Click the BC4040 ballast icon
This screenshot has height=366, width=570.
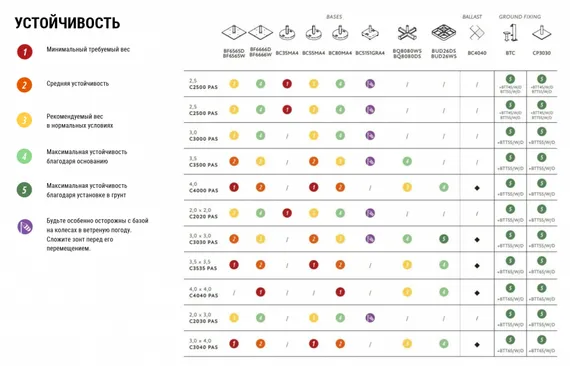click(x=477, y=33)
